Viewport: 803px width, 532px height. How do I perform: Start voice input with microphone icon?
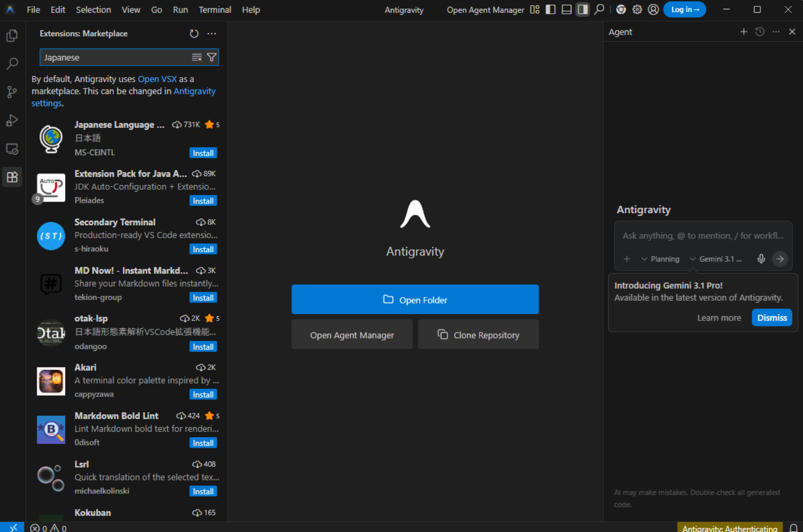click(x=761, y=259)
